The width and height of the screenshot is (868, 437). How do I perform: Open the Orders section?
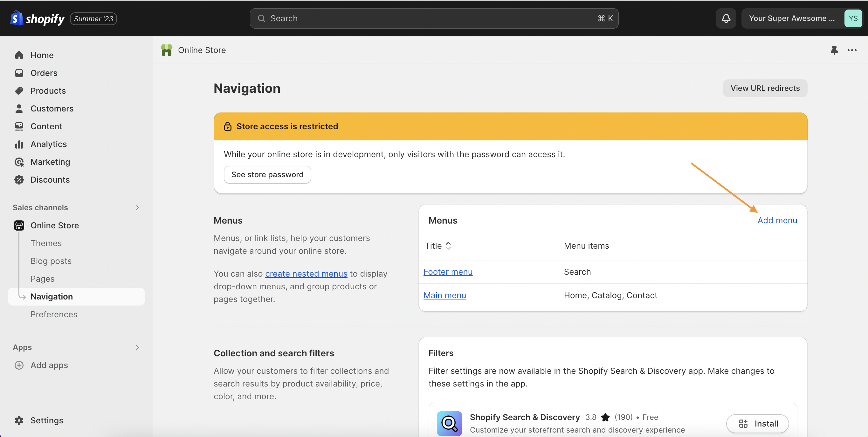44,73
